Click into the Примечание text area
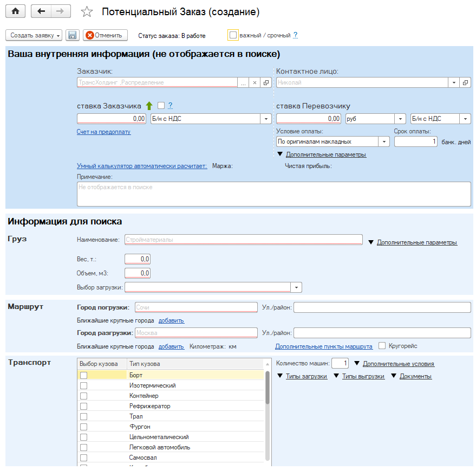 [x=274, y=194]
